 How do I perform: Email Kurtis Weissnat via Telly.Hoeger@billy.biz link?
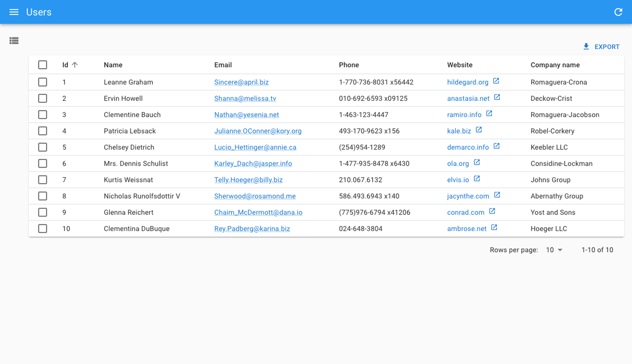tap(248, 180)
